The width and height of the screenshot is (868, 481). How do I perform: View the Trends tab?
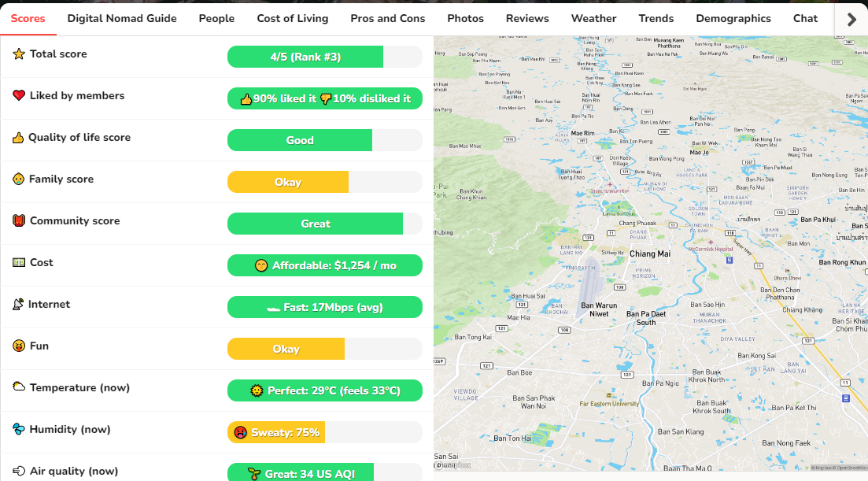click(x=656, y=18)
